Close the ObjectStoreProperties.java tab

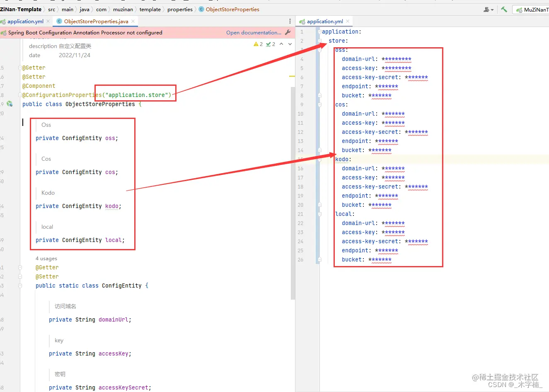pyautogui.click(x=133, y=21)
